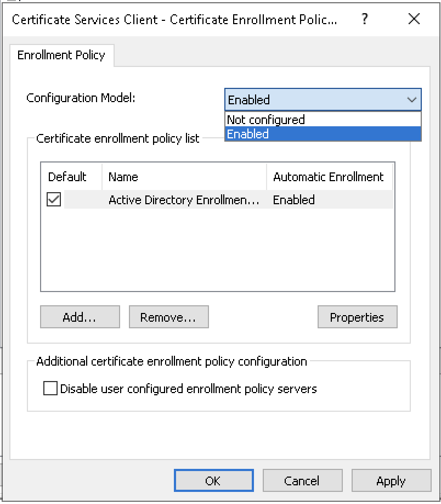
Task: Select the Active Directory Enrollment Policy row
Action: click(x=183, y=200)
